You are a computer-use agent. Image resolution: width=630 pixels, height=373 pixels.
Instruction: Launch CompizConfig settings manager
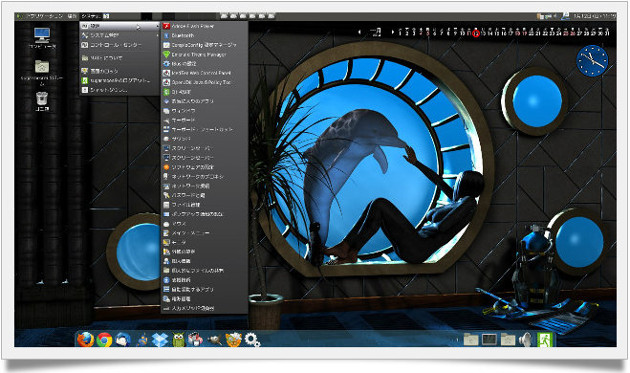pos(204,45)
